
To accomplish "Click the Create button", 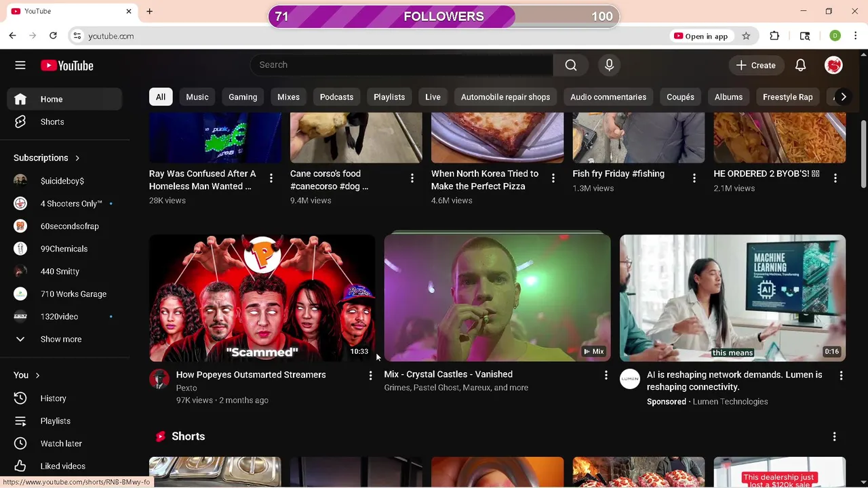I will point(756,65).
